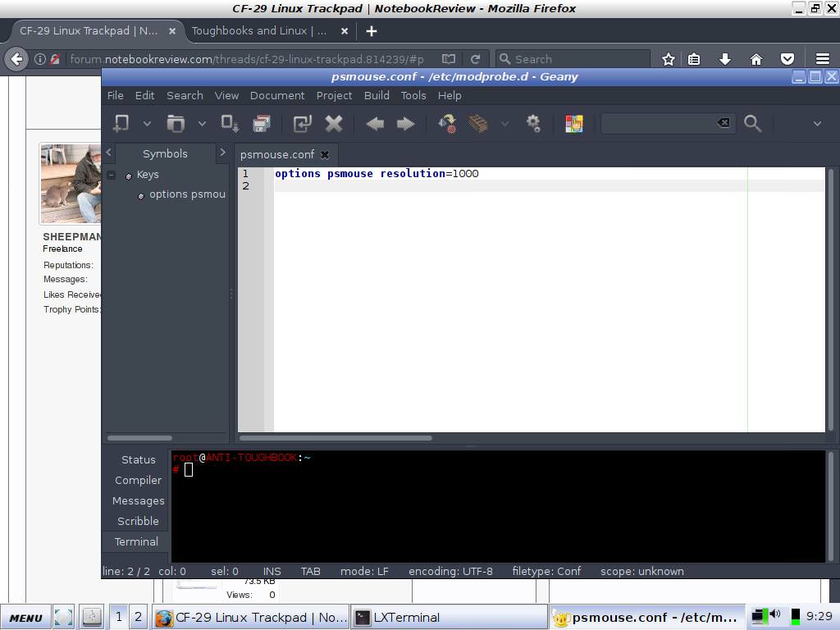Switch to the Messages tab
The width and height of the screenshot is (840, 630).
138,501
